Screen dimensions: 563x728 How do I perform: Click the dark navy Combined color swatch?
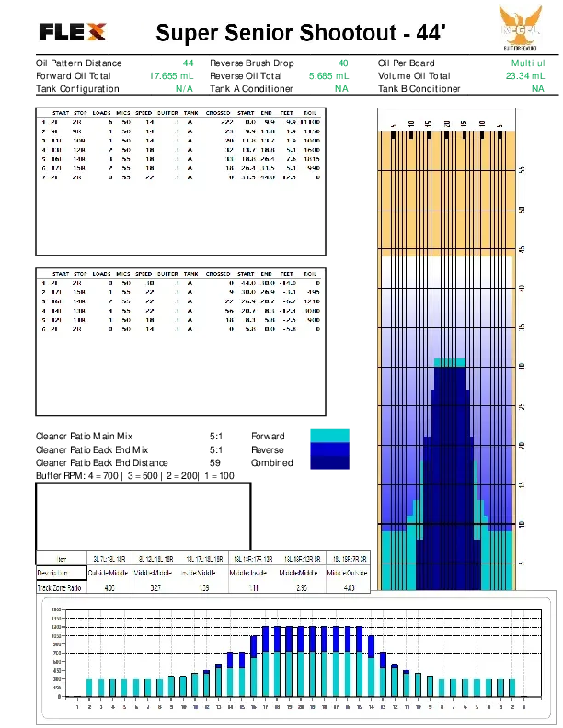(330, 462)
